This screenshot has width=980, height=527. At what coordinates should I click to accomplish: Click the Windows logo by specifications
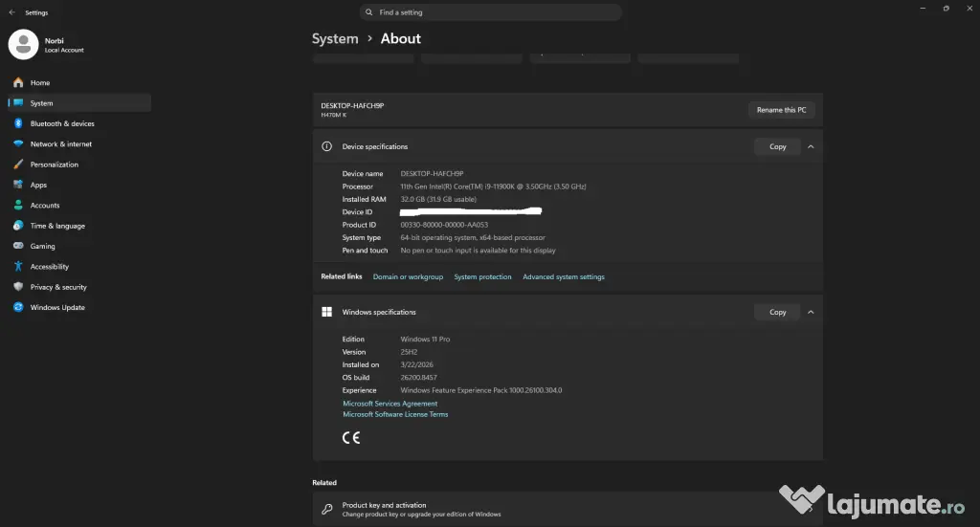[x=327, y=312]
